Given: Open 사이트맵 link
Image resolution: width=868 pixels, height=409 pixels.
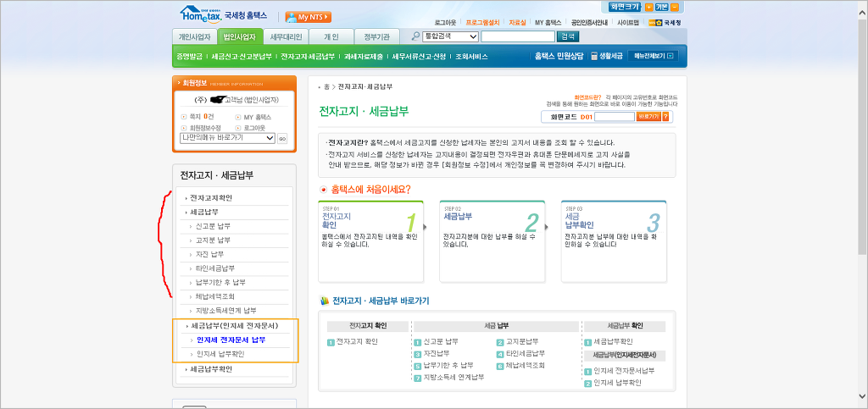Looking at the screenshot, I should [628, 23].
